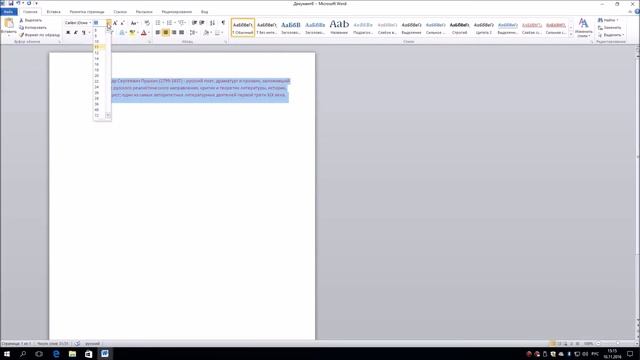Click Replace (Заменить) in Editing group
This screenshot has height=360, width=640.
pos(610,27)
